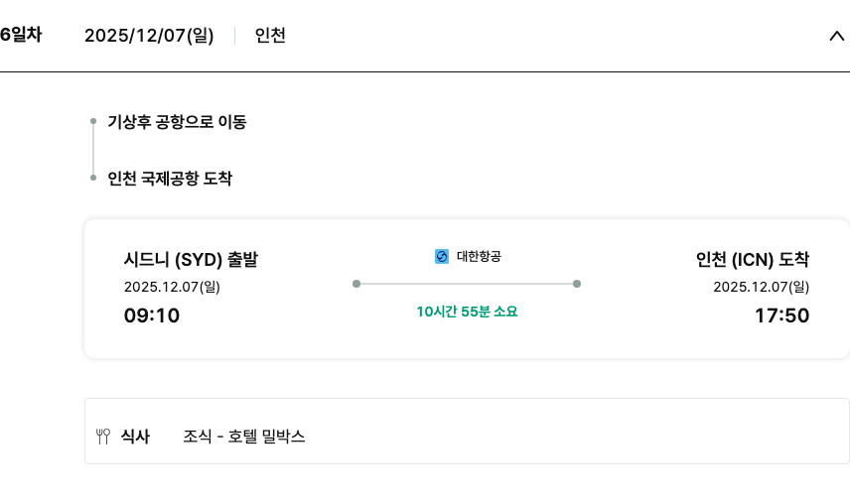Collapse the Day 6 itinerary chevron
Image resolution: width=850 pixels, height=504 pixels.
click(x=835, y=36)
